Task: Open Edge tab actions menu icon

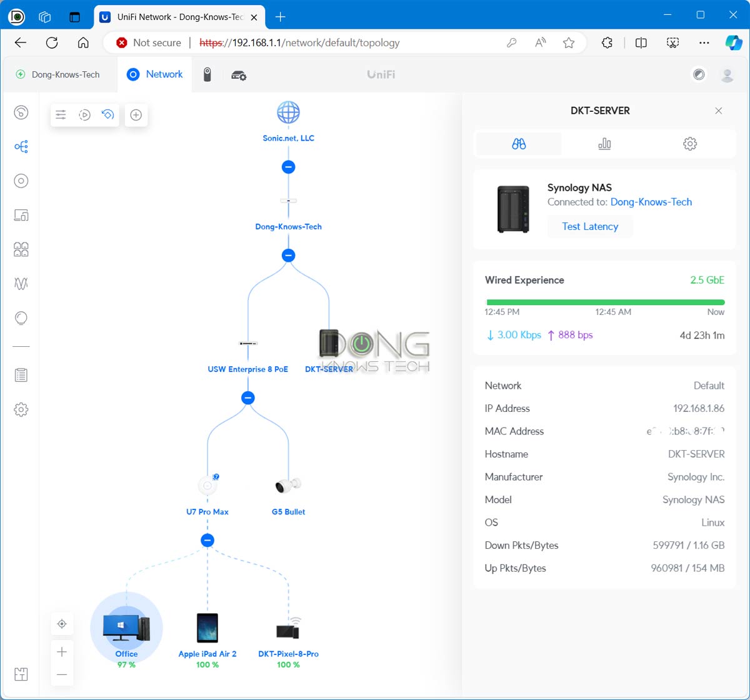Action: coord(74,17)
